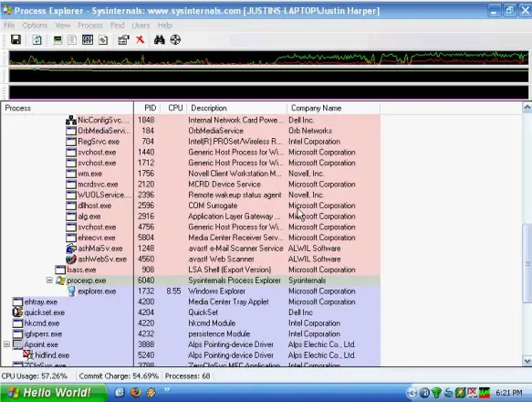532x402 pixels.
Task: Open the View menu
Action: tap(63, 26)
